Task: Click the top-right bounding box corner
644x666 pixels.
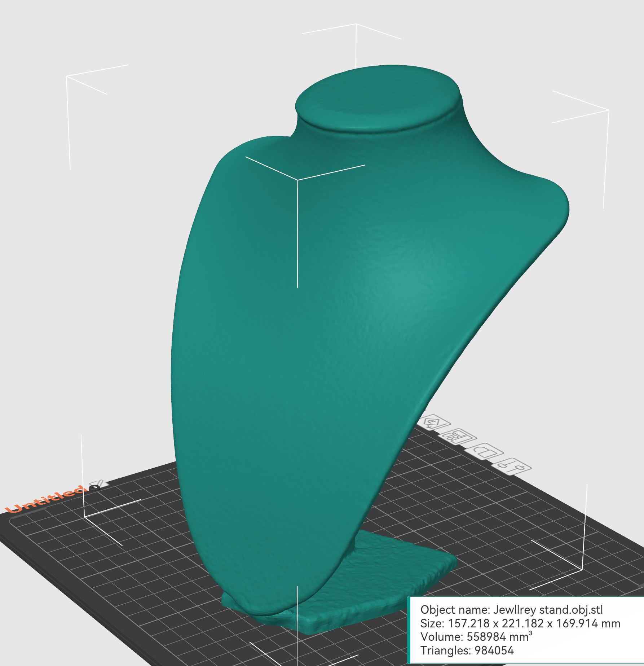Action: tap(609, 110)
